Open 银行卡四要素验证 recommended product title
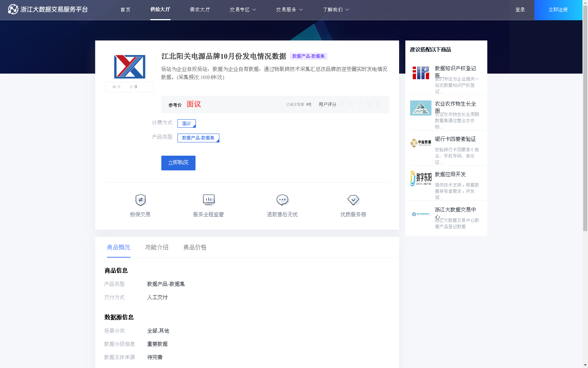Screen dimensions: 588x368 (x=455, y=139)
